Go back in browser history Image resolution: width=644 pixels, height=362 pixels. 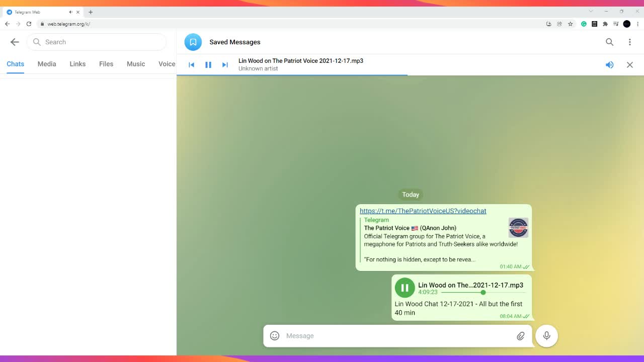click(x=7, y=24)
